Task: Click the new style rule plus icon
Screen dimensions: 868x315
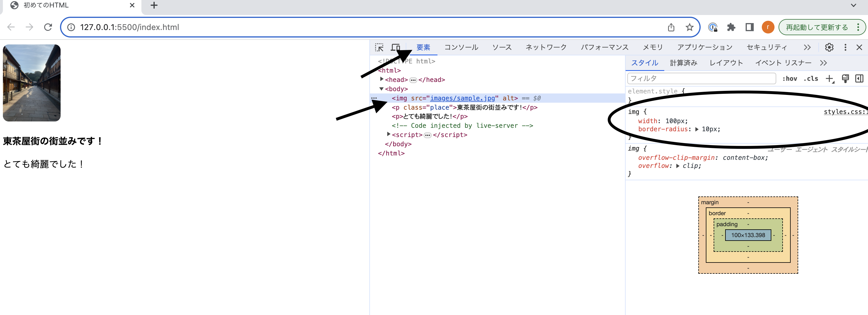Action: 829,79
